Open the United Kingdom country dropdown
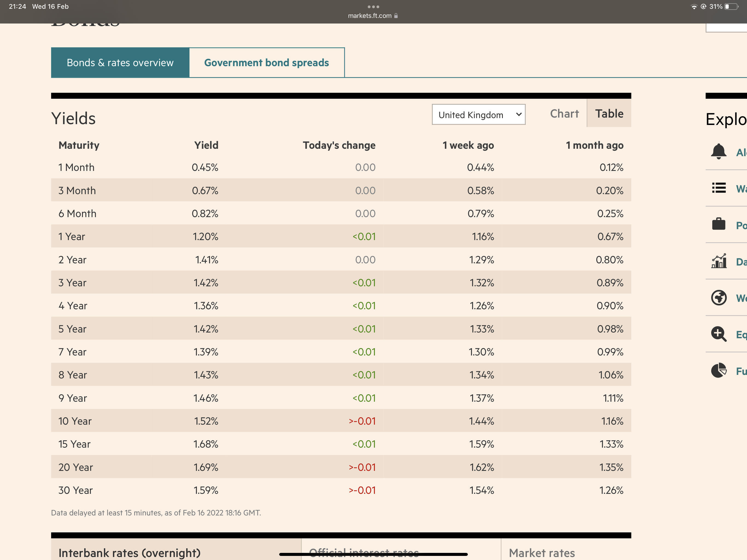747x560 pixels. point(478,115)
